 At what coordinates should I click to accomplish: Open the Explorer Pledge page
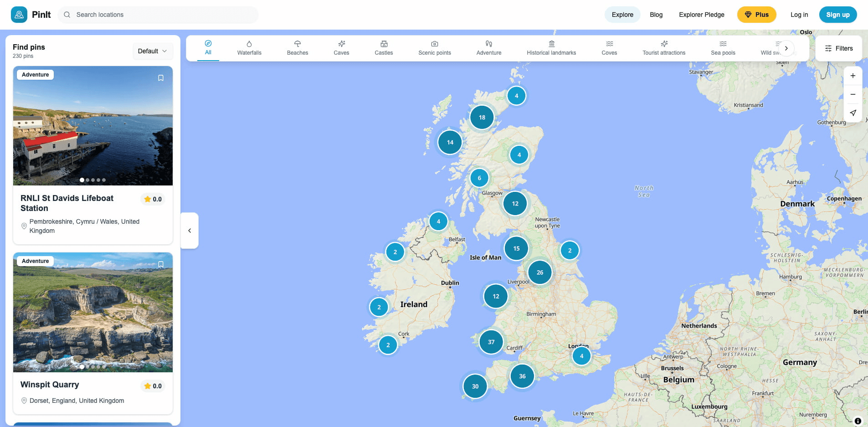[702, 15]
